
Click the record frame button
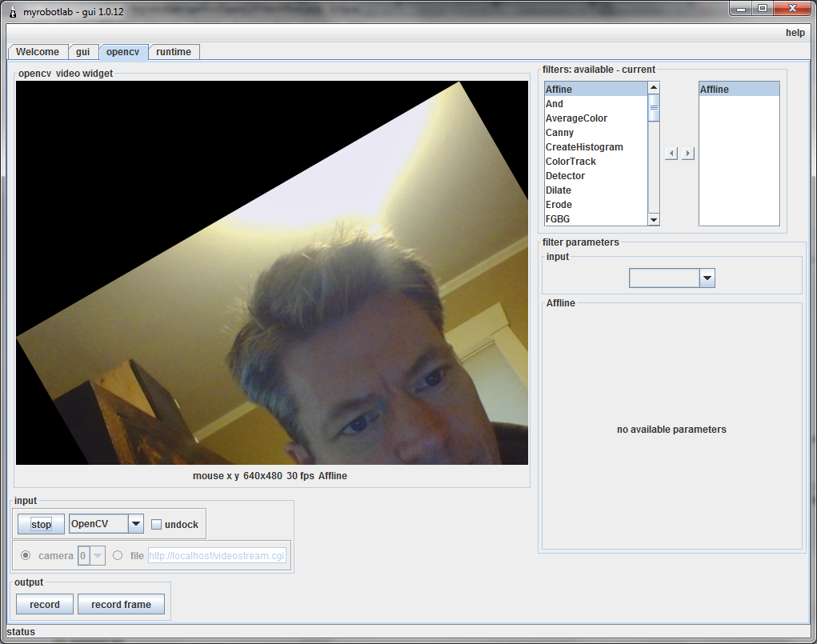121,605
